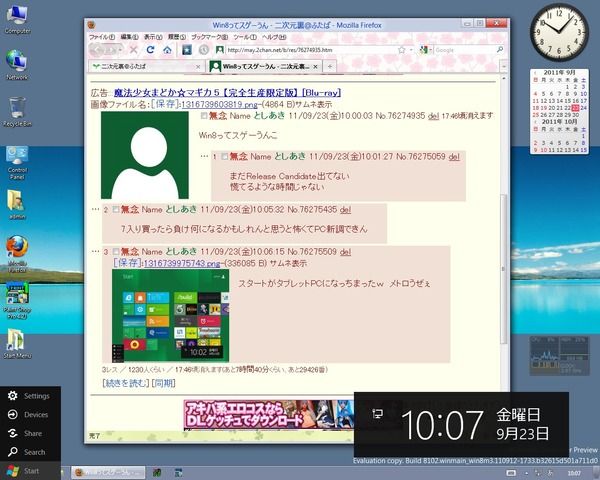Open the ブックマーク(B) menu
The height and width of the screenshot is (480, 600).
tap(209, 37)
